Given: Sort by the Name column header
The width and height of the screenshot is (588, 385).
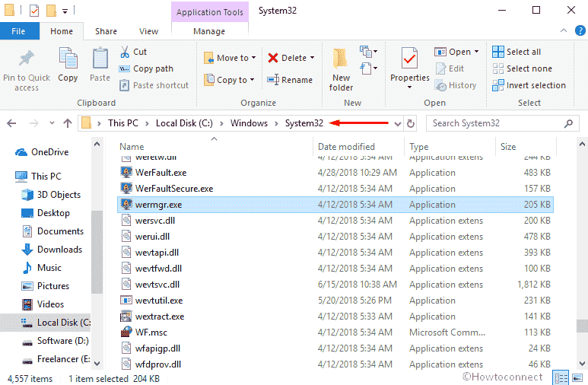Looking at the screenshot, I should click(x=132, y=147).
